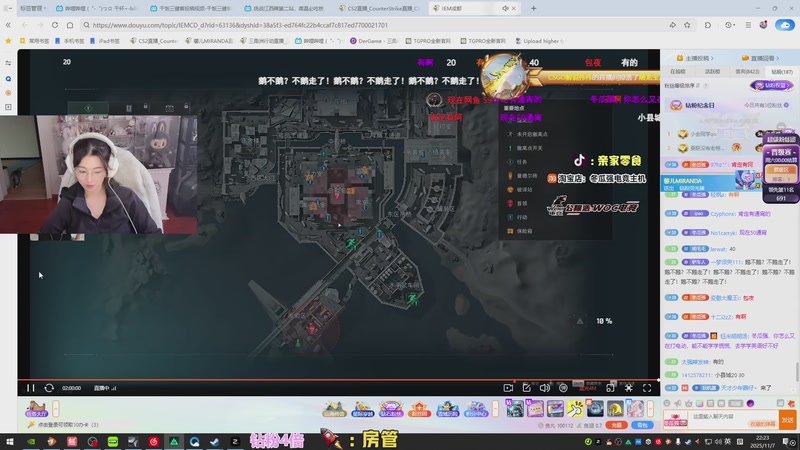800x450 pixels.
Task: Collapse the browser sidebar chevron icon
Action: coord(8,25)
